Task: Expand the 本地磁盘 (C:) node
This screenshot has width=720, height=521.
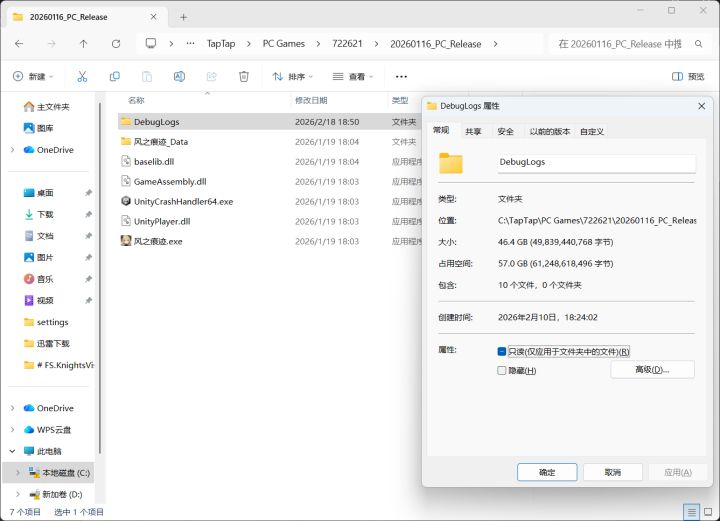Action: [x=17, y=472]
